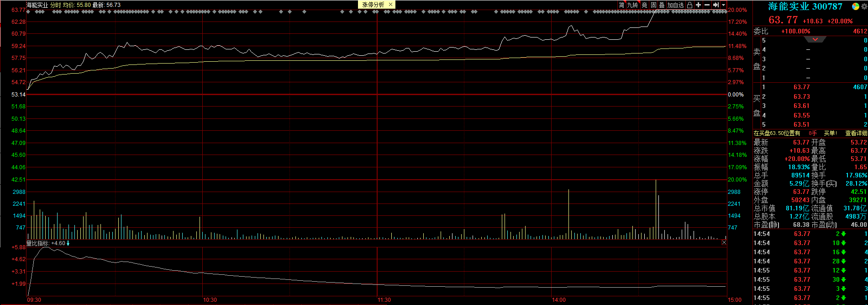Image resolution: width=868 pixels, height=305 pixels.
Task: Click the 外盘 value 50243
Action: (800, 200)
